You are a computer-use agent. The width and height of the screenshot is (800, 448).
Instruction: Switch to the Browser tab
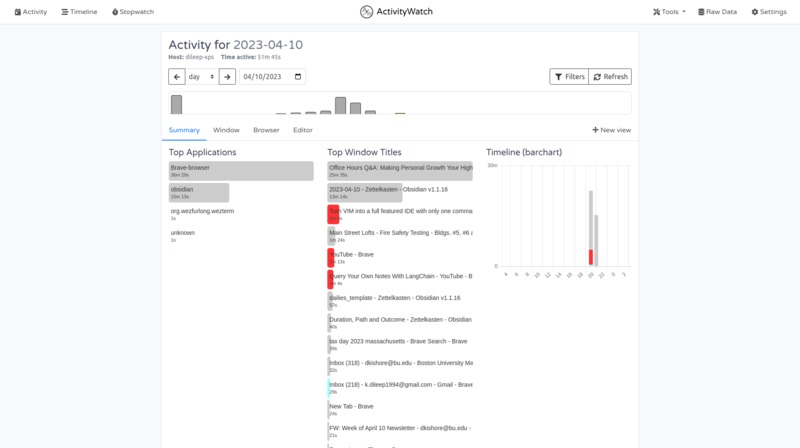[x=266, y=130]
